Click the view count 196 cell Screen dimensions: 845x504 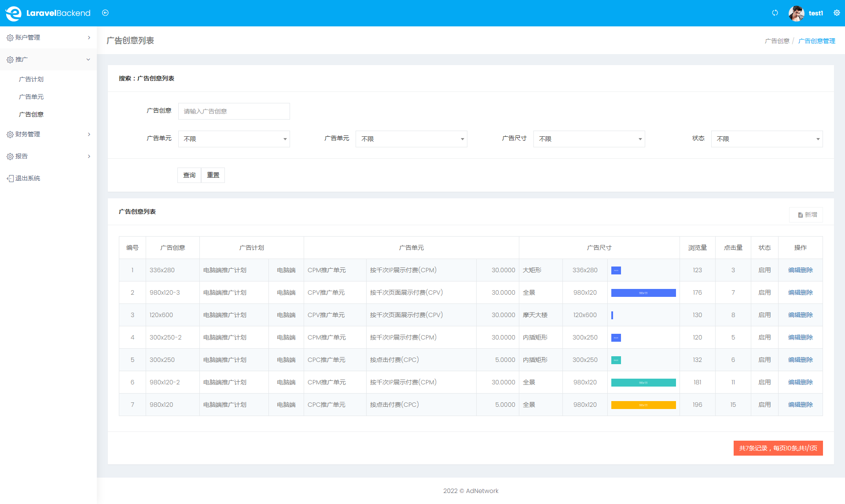(697, 405)
